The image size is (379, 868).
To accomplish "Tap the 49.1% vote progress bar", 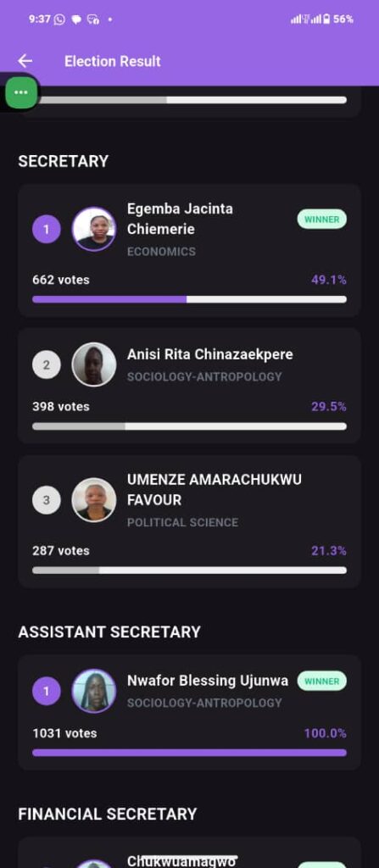I will [x=190, y=299].
